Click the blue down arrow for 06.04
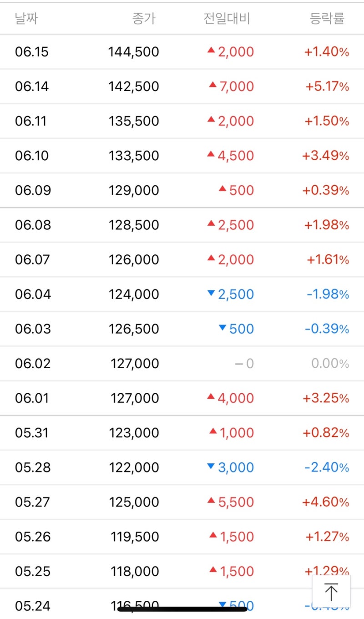Viewport: 364px width, 619px height. tap(211, 294)
